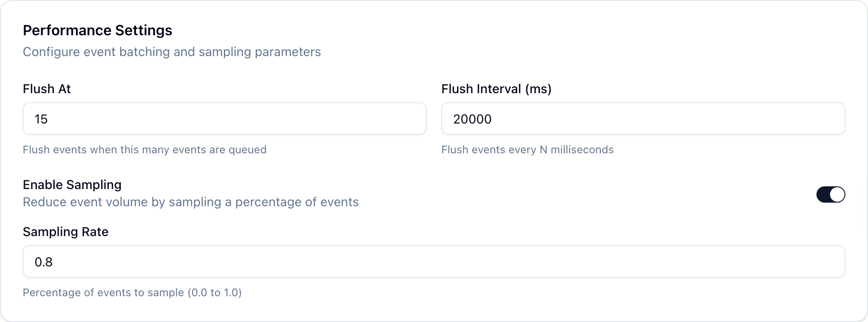
Task: Click the white knob of the sampling switch
Action: tap(837, 194)
